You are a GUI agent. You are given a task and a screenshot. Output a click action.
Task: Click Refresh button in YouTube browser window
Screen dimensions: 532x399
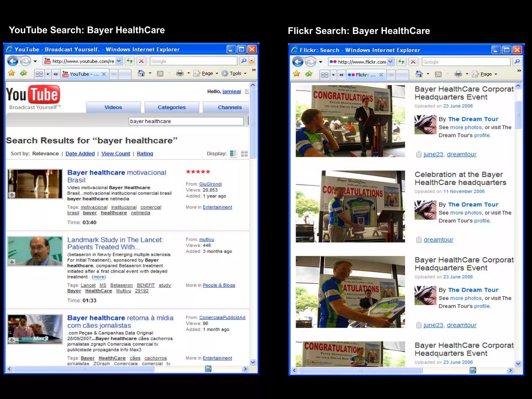[130, 61]
